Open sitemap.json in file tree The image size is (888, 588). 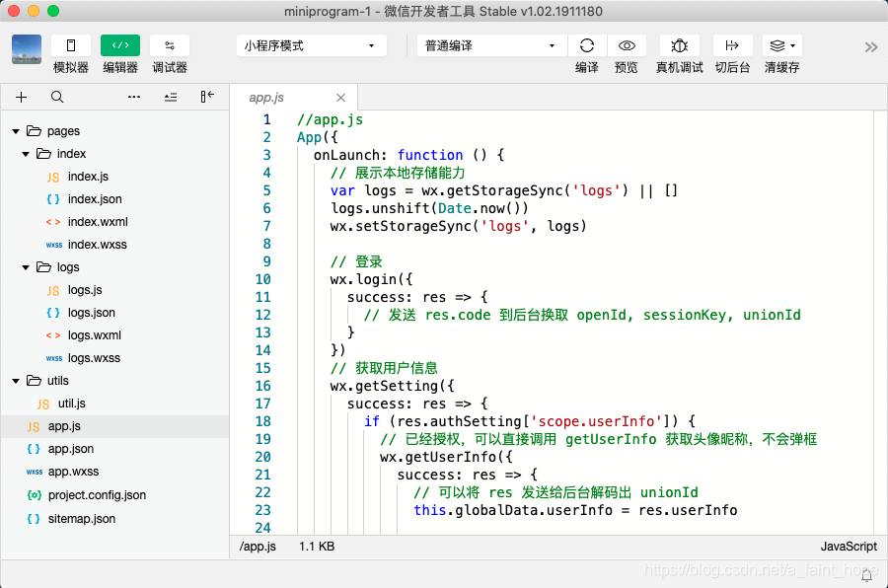(x=114, y=519)
